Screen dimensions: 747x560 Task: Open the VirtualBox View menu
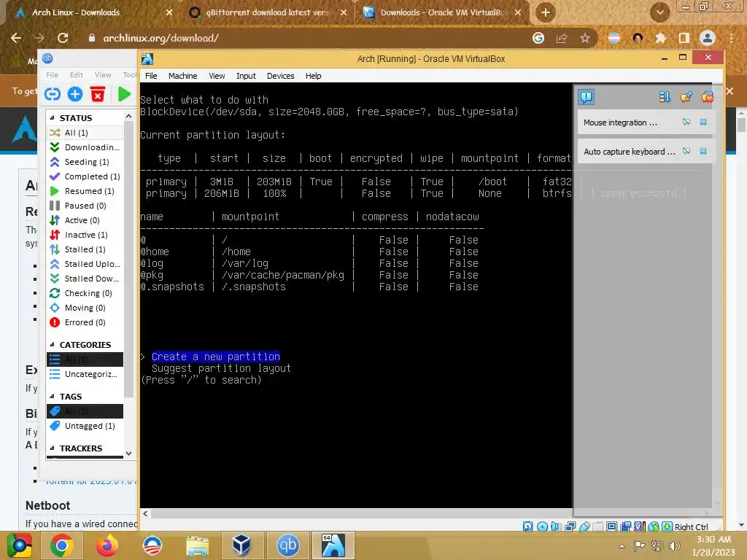click(x=217, y=76)
